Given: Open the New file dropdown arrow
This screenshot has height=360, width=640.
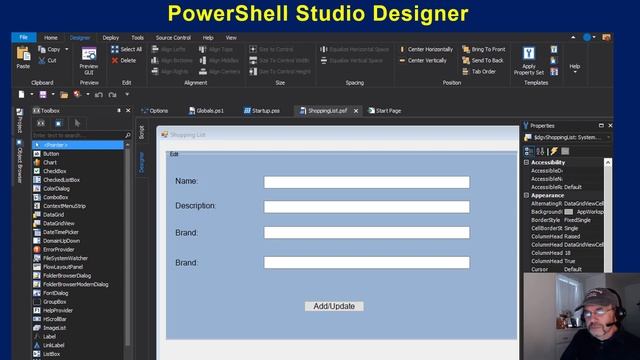Looking at the screenshot, I should click(31, 95).
